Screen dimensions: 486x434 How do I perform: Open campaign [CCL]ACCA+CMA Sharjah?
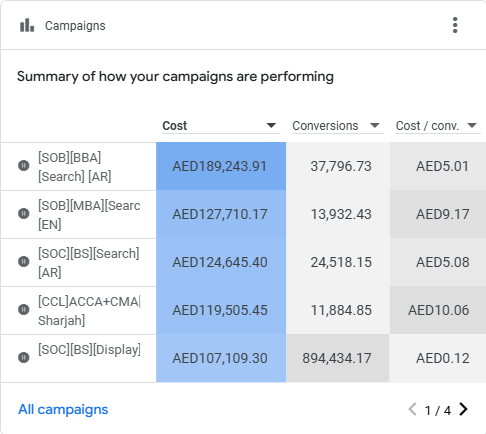(89, 311)
